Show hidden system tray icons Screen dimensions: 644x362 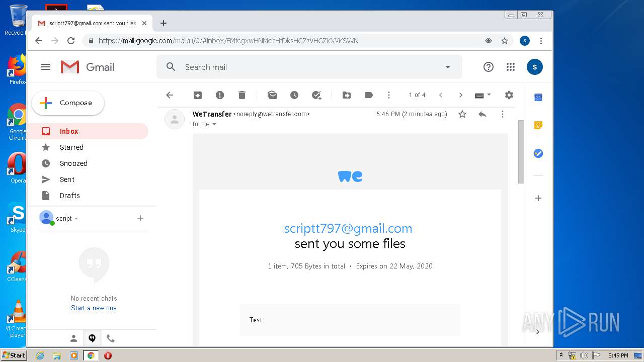pyautogui.click(x=561, y=355)
